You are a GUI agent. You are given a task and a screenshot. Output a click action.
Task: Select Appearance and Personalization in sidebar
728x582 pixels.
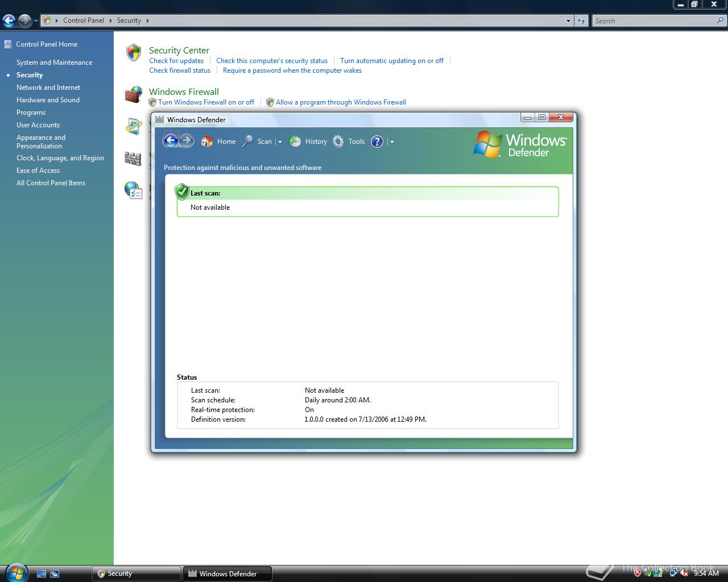41,142
